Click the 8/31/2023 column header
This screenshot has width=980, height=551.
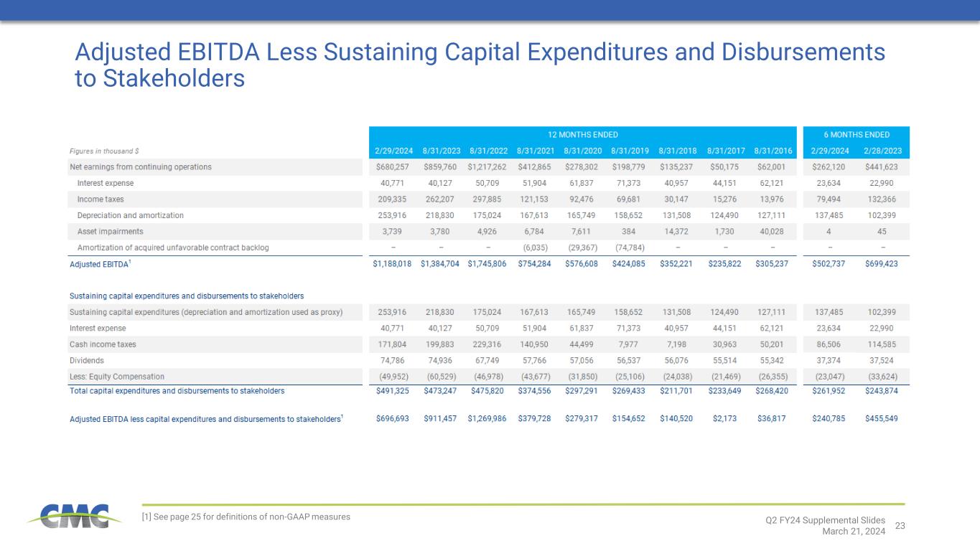(x=441, y=151)
